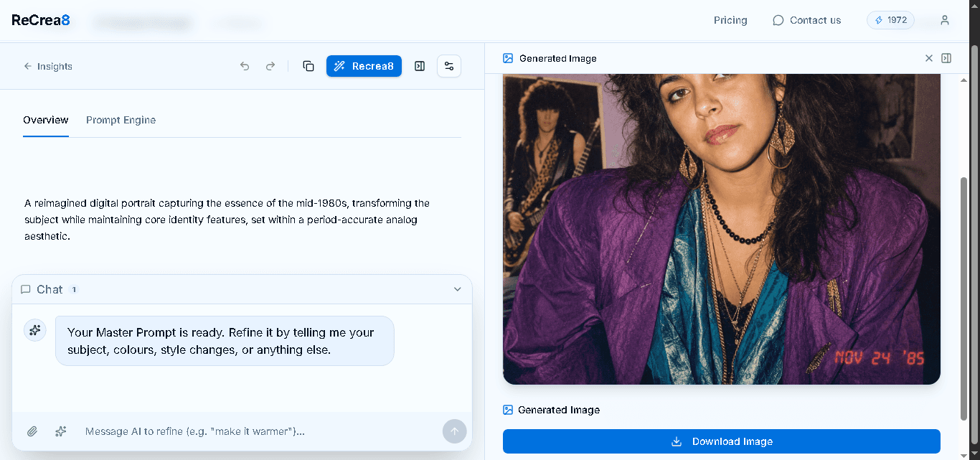Attach a file with the paperclip icon
The image size is (980, 460).
pos(32,431)
